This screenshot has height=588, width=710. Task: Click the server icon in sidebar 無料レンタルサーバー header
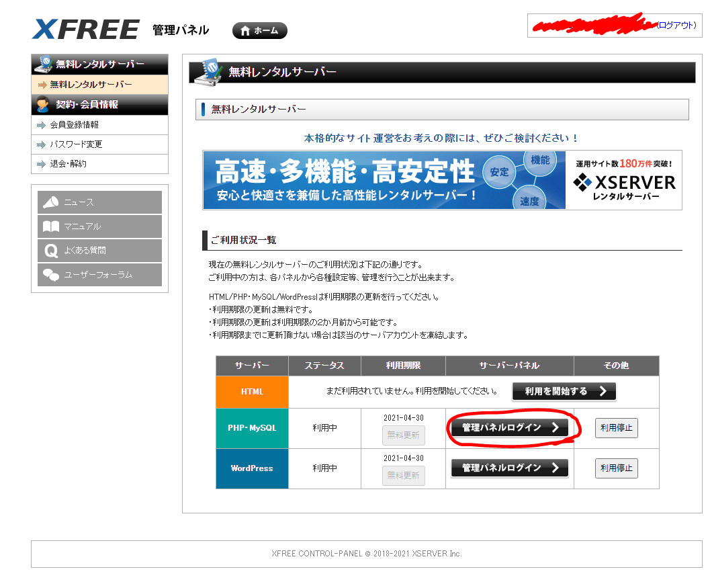[44, 64]
